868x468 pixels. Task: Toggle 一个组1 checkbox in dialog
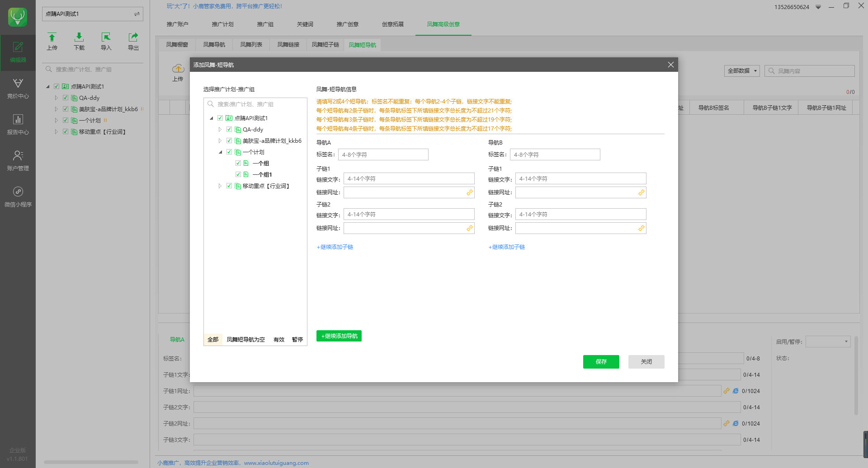pyautogui.click(x=238, y=174)
